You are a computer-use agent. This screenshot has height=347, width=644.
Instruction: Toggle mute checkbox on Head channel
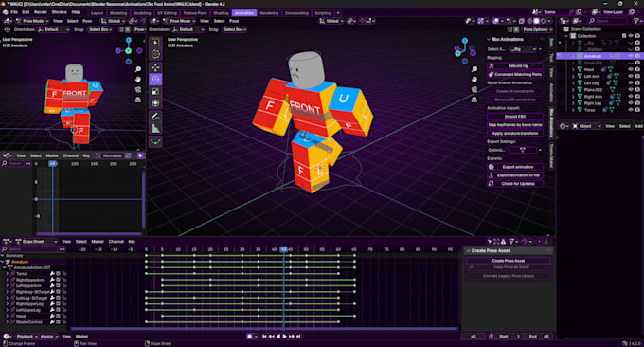tap(59, 316)
